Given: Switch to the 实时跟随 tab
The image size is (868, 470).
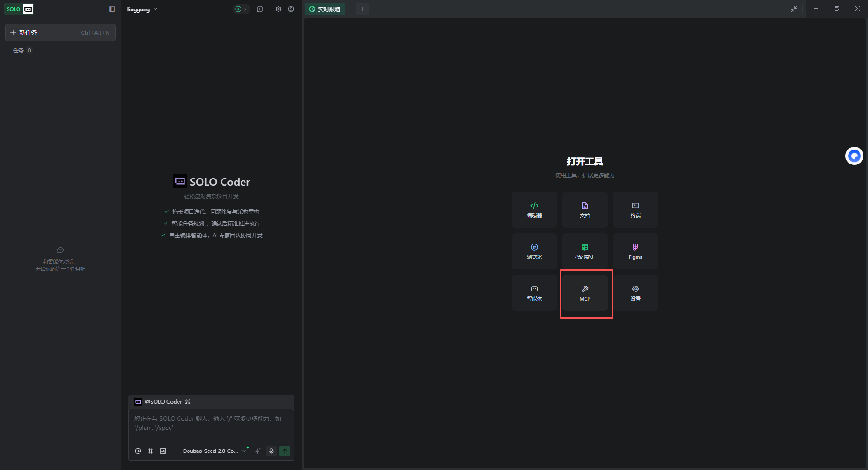Looking at the screenshot, I should [325, 9].
